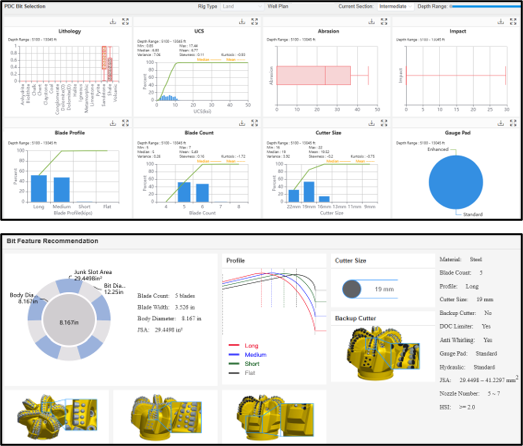Download the Gauge Pad chart
Screen dimensions: 523x446
point(501,123)
